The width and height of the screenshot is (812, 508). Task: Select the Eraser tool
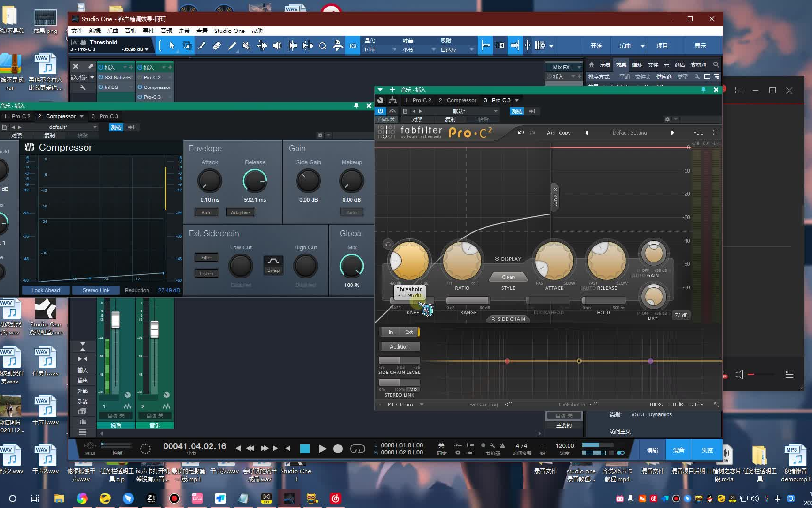(217, 46)
